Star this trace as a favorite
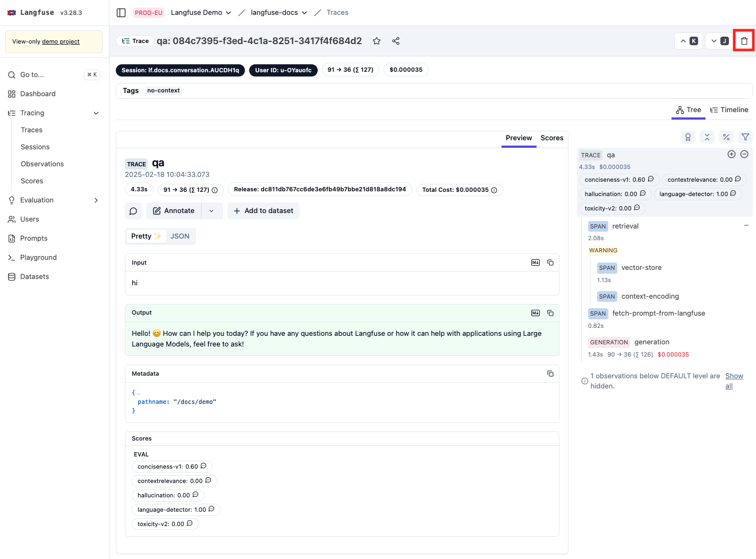The width and height of the screenshot is (756, 559). 377,41
